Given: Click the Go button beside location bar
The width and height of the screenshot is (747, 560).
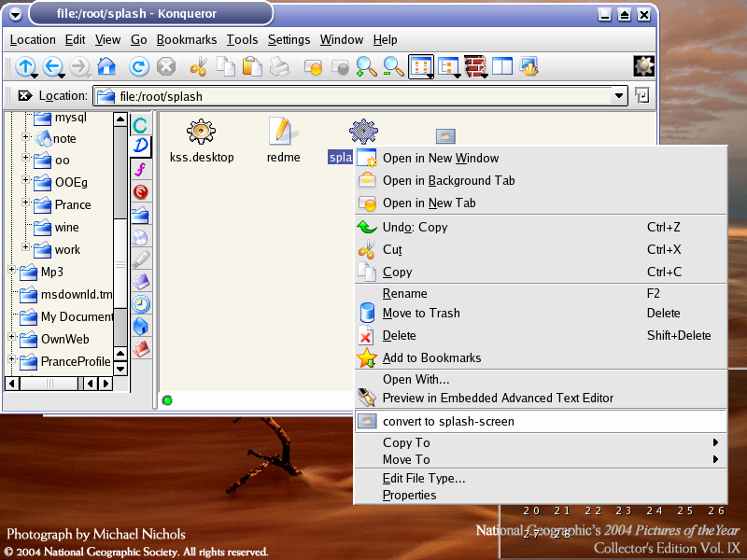Looking at the screenshot, I should pyautogui.click(x=642, y=96).
